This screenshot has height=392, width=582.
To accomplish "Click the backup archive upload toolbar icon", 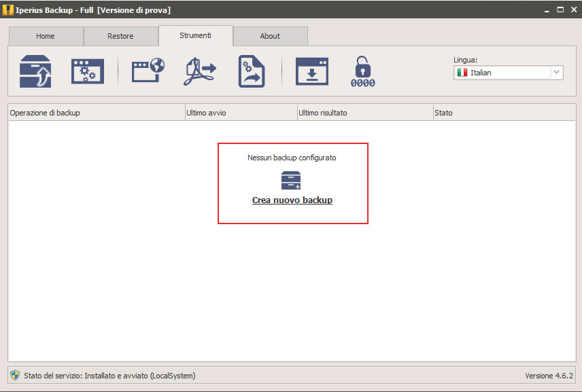I will 35,71.
